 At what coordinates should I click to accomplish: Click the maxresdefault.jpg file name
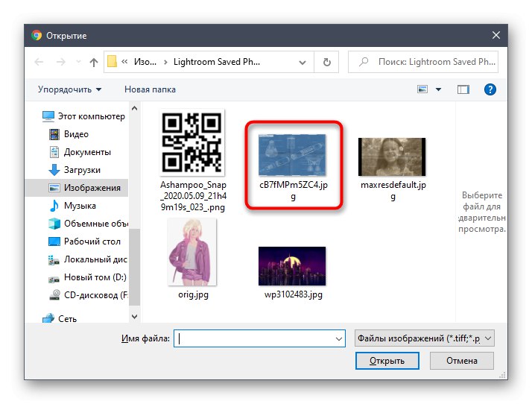click(393, 191)
